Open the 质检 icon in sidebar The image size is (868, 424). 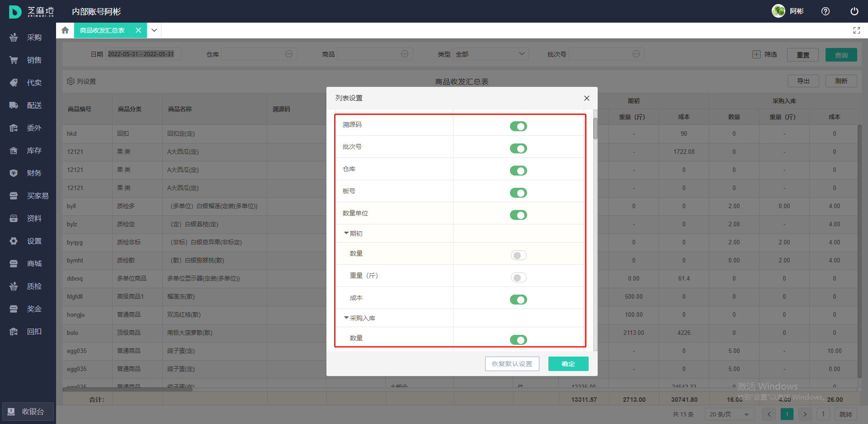[x=14, y=286]
